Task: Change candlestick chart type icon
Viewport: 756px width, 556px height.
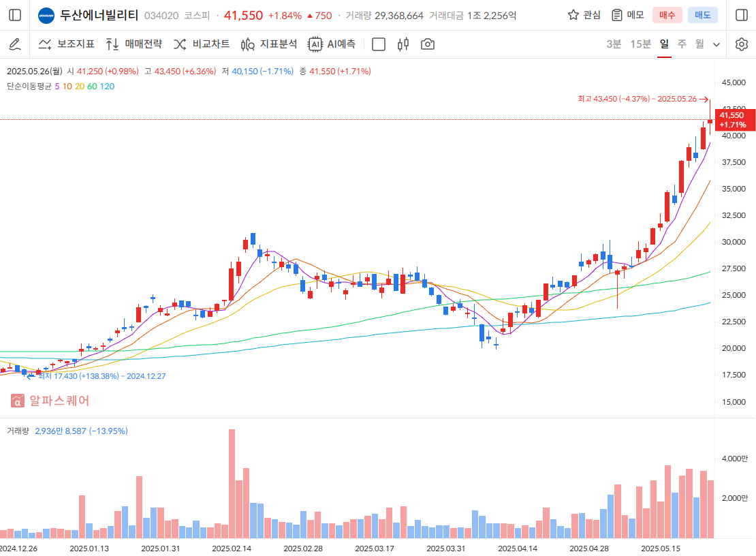Action: pos(403,44)
